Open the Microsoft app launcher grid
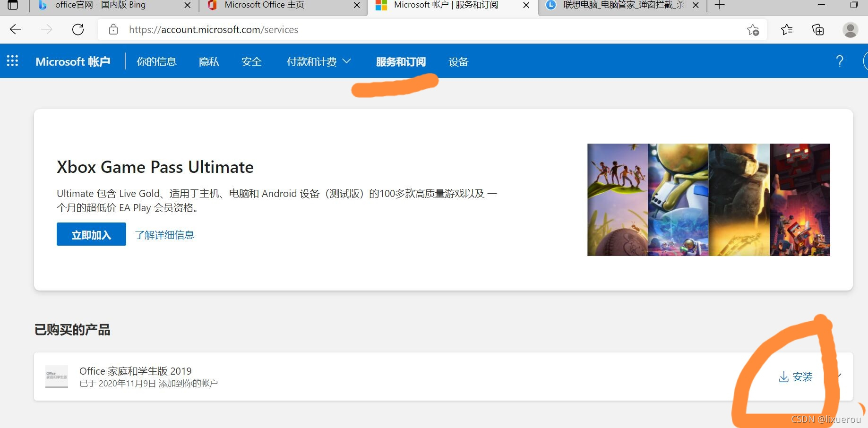 [x=12, y=61]
